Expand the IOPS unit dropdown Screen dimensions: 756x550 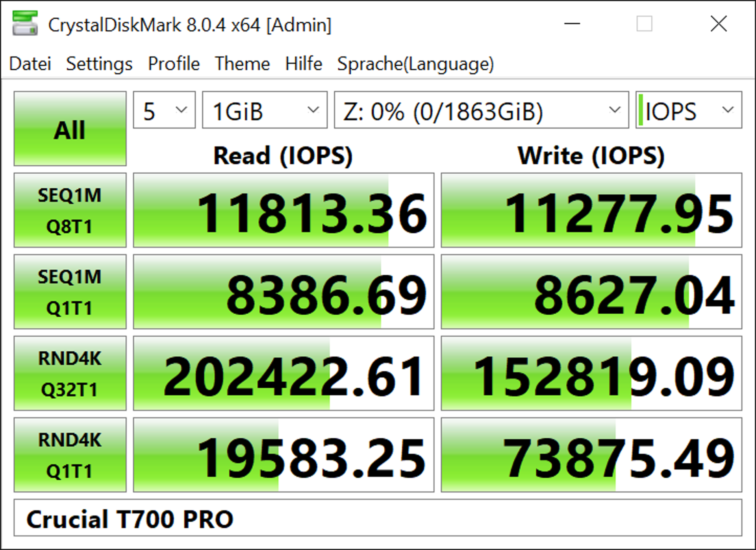point(689,110)
